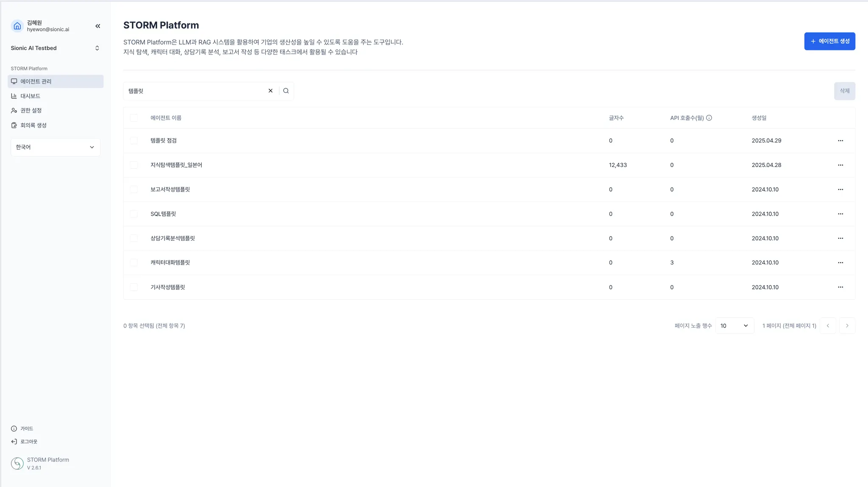The image size is (868, 487).
Task: Open the 한국어 language dropdown
Action: [56, 147]
